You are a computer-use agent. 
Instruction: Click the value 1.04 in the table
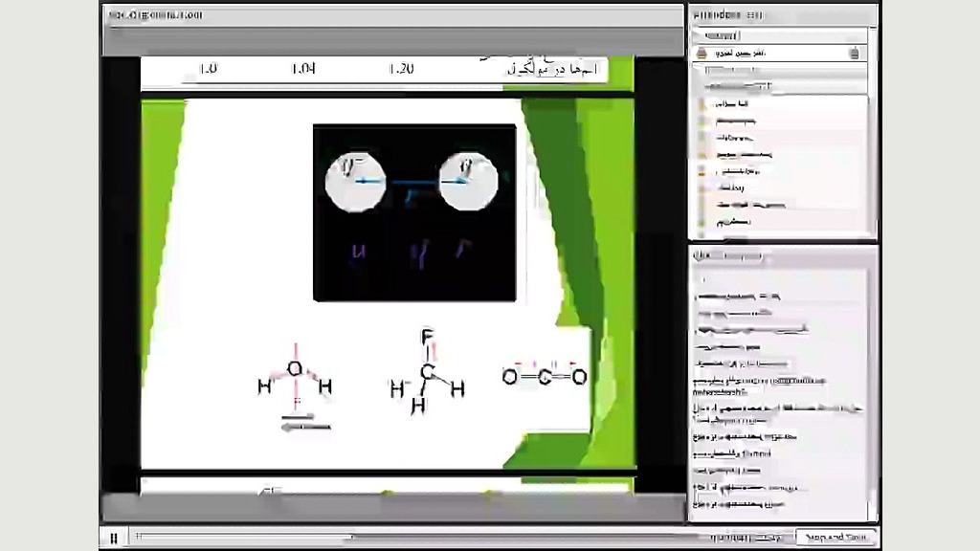[x=303, y=69]
